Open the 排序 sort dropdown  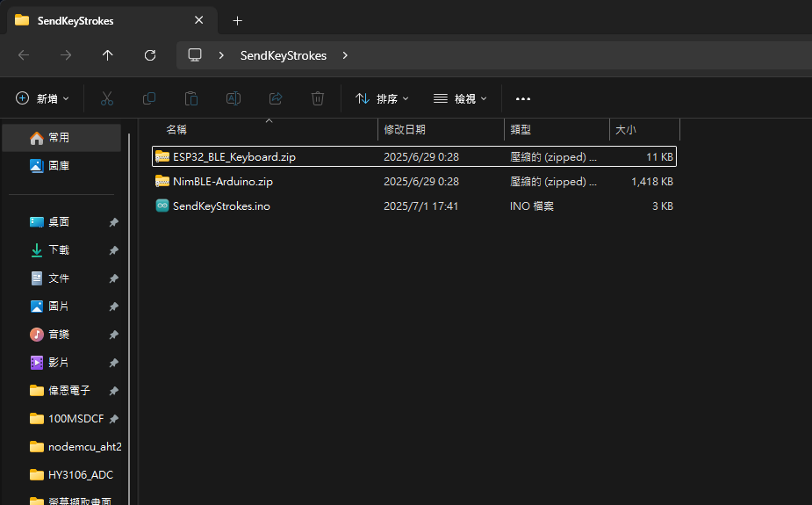pos(382,98)
